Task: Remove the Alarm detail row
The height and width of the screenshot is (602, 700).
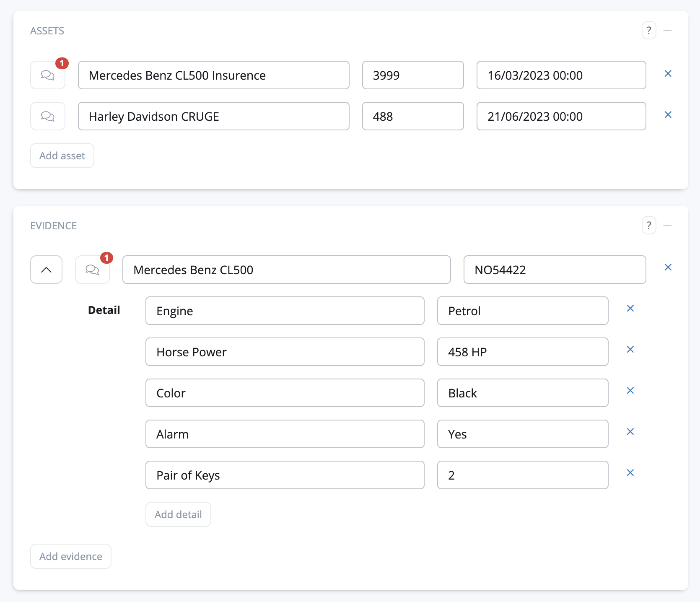Action: coord(630,432)
